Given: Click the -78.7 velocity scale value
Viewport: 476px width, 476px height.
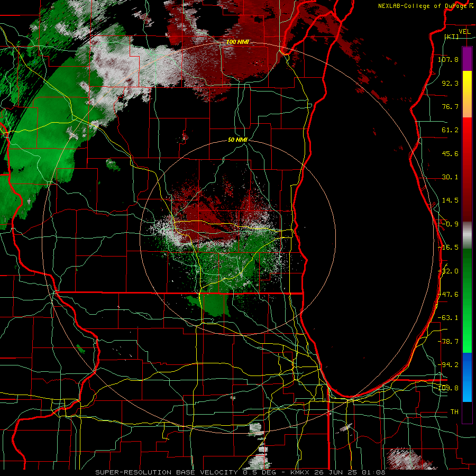Looking at the screenshot, I should pyautogui.click(x=448, y=342).
